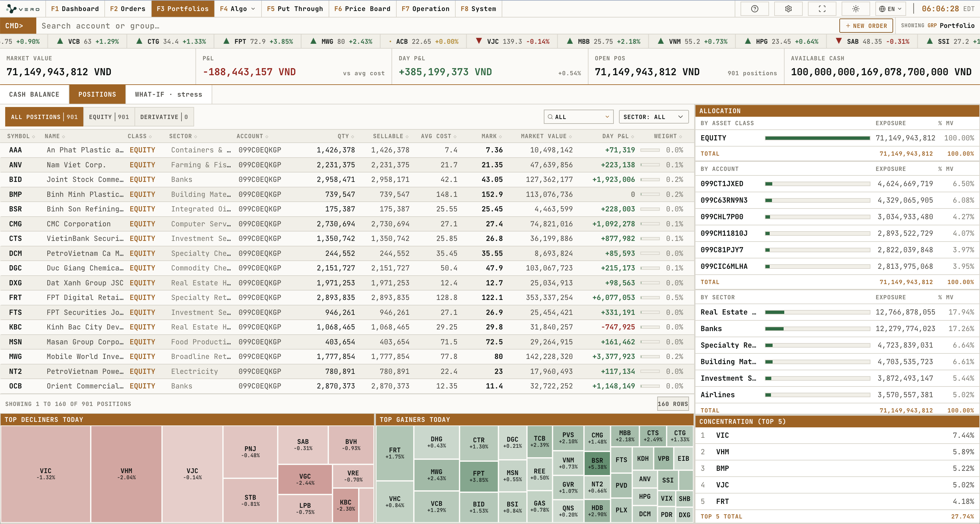This screenshot has width=980, height=524.
Task: Click the SHOWING GRP Portfolio label
Action: tap(938, 26)
